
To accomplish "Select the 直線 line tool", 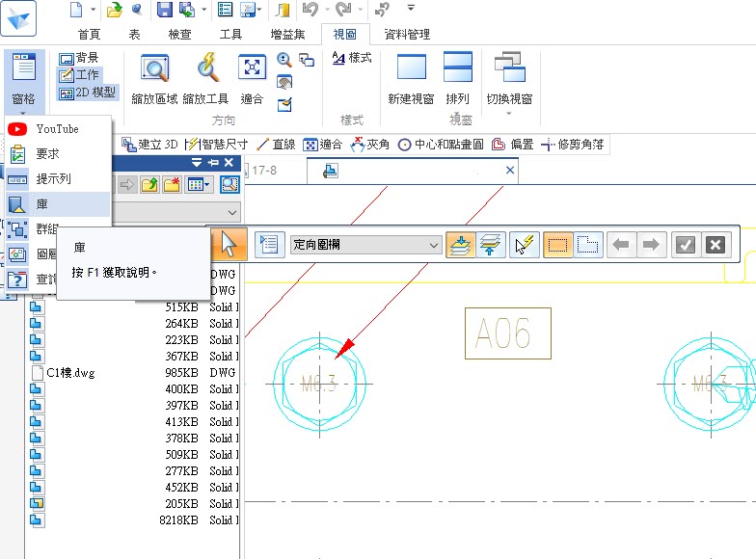I will (276, 145).
